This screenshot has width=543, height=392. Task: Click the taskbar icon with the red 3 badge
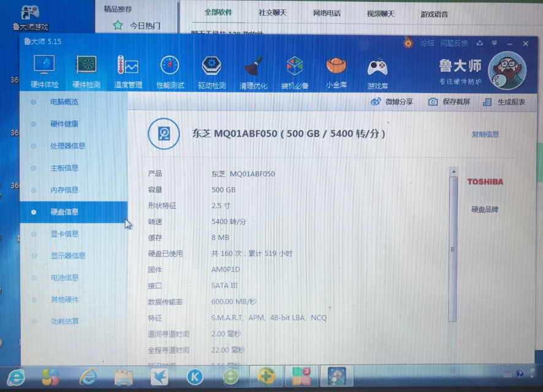pyautogui.click(x=302, y=376)
